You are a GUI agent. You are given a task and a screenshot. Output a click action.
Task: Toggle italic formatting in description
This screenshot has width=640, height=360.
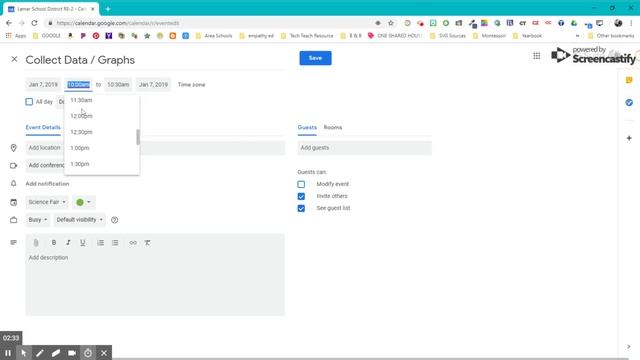click(x=68, y=242)
